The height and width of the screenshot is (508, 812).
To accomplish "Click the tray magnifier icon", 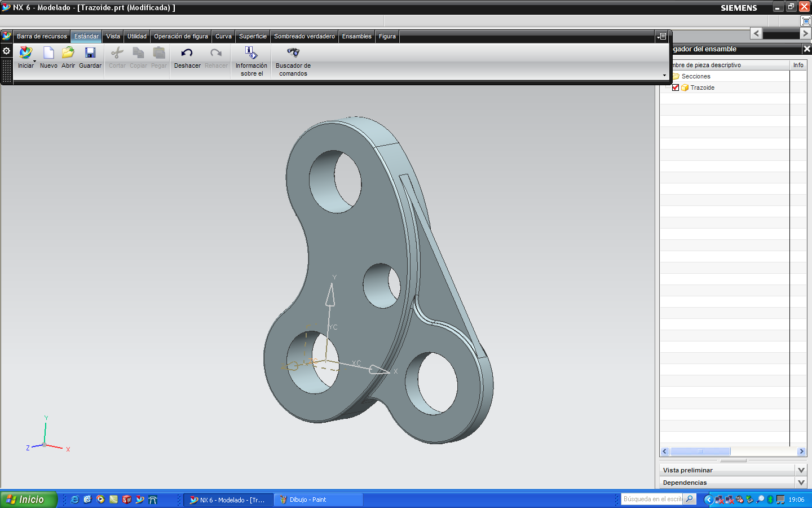I will pyautogui.click(x=760, y=500).
